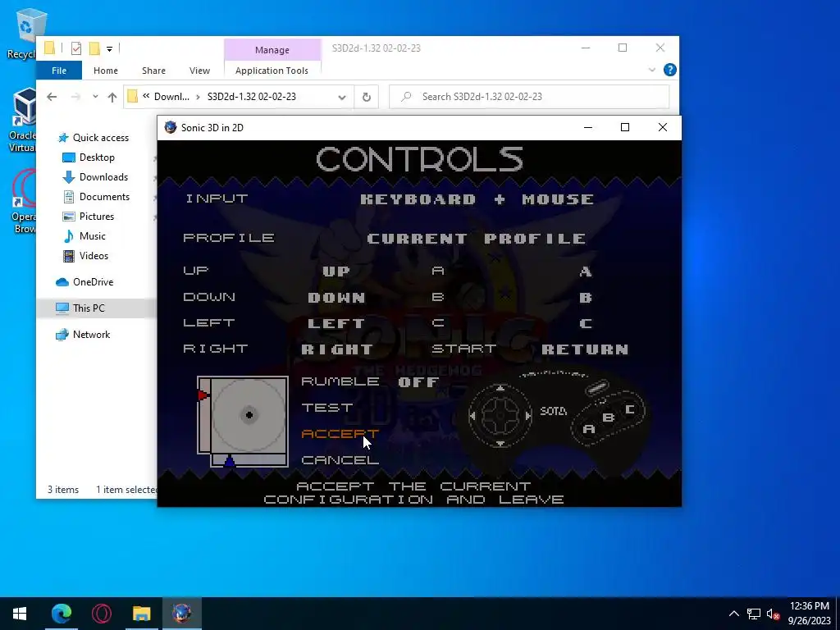Expand the Explorer ribbon chevron
The height and width of the screenshot is (630, 840).
click(652, 71)
